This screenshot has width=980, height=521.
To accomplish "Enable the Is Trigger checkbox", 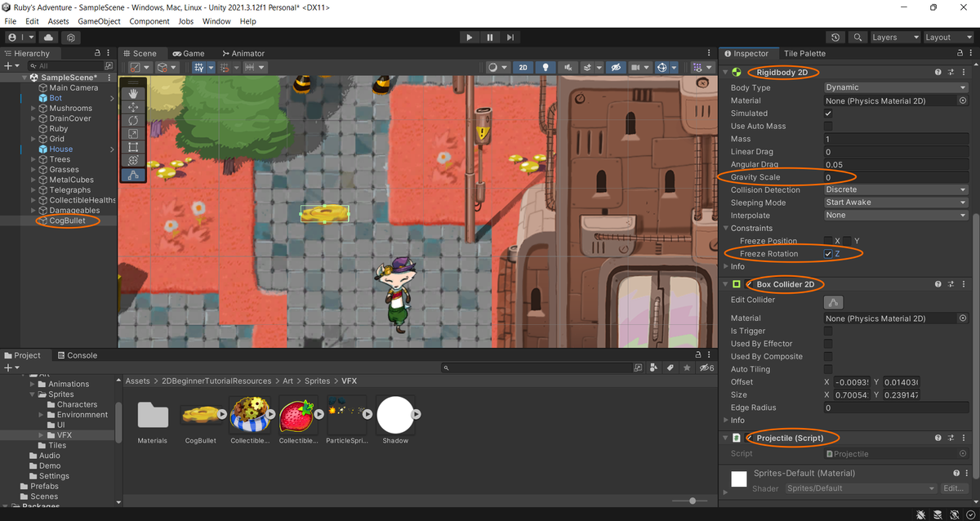I will (828, 331).
